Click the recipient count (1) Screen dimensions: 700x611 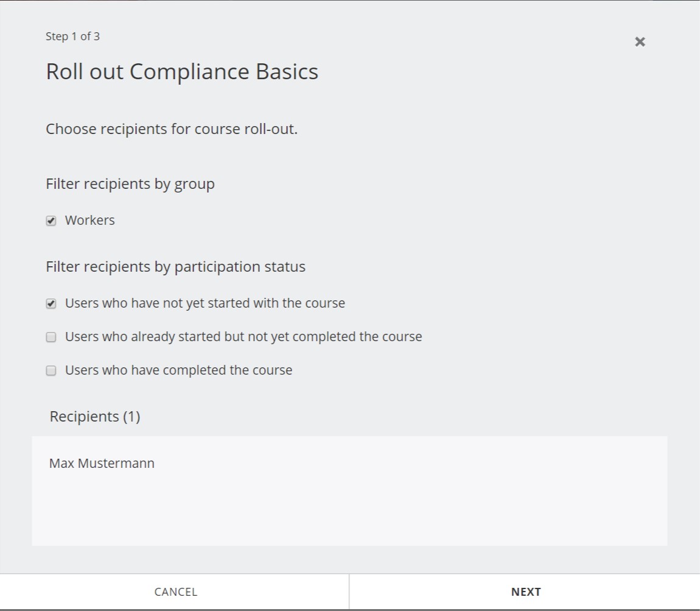coord(131,417)
